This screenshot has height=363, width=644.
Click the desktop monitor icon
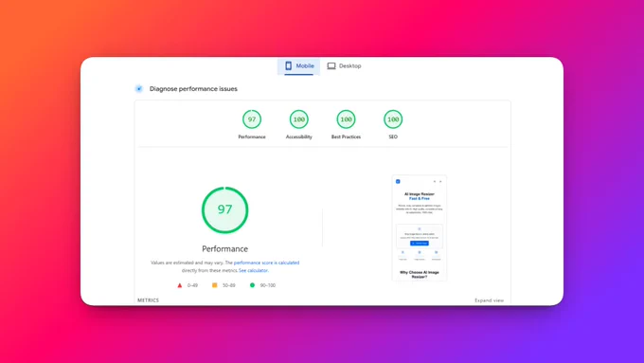(331, 65)
